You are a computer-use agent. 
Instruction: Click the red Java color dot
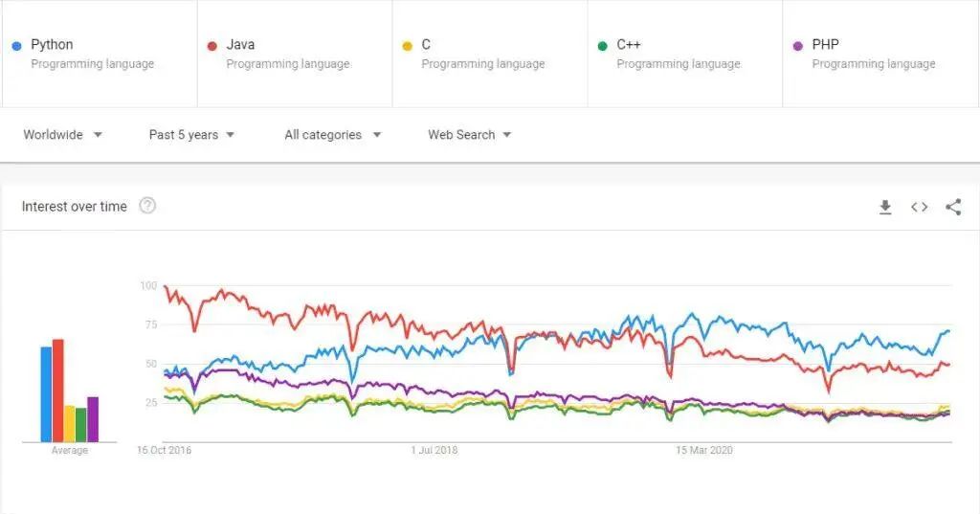(x=212, y=45)
